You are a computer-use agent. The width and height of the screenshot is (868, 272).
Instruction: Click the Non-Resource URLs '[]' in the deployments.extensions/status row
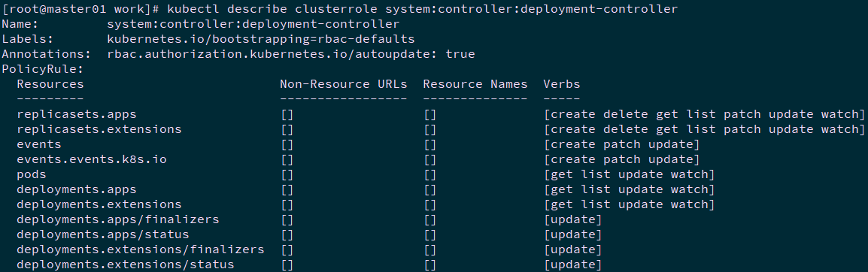[x=287, y=264]
